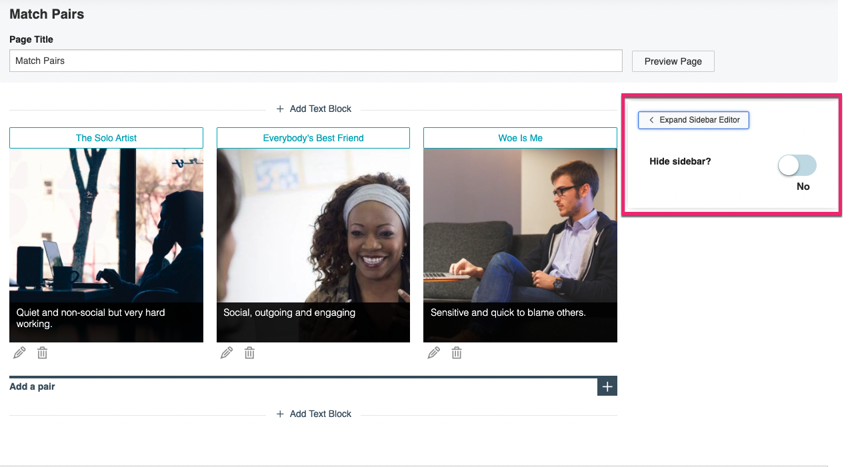Open the pencil editor for Everybody's Best Friend
The width and height of the screenshot is (868, 467).
(x=227, y=352)
